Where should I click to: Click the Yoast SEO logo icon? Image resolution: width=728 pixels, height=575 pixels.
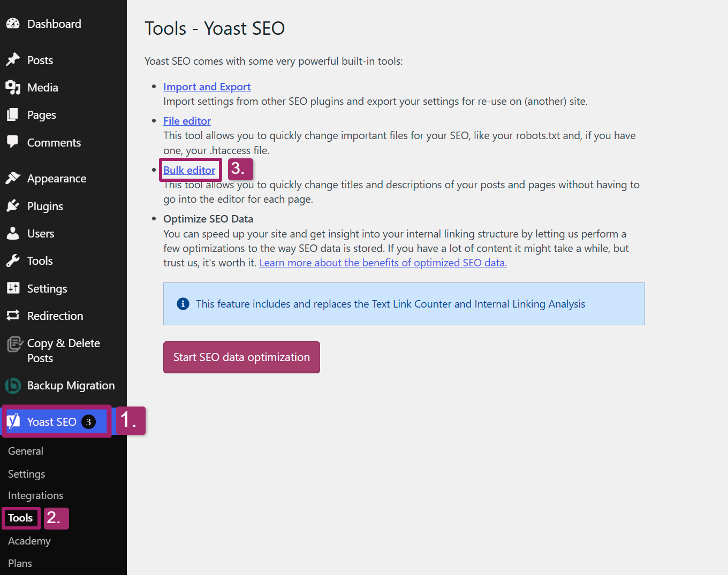click(13, 421)
